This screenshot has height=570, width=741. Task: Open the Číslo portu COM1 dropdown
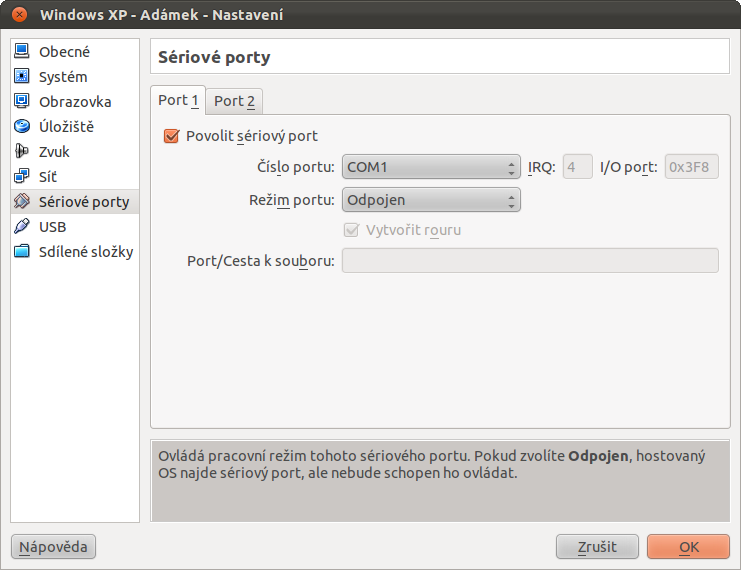[431, 167]
